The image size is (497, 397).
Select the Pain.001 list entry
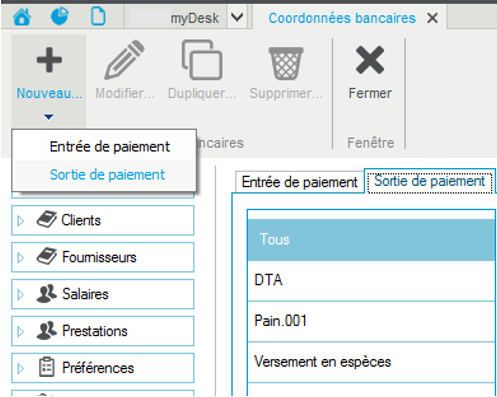[371, 321]
